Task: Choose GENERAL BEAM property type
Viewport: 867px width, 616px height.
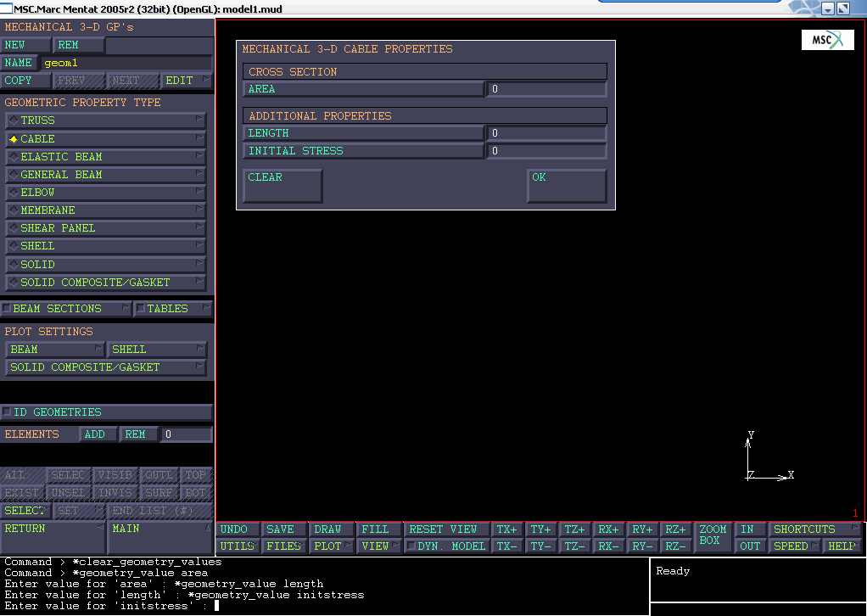Action: 105,175
